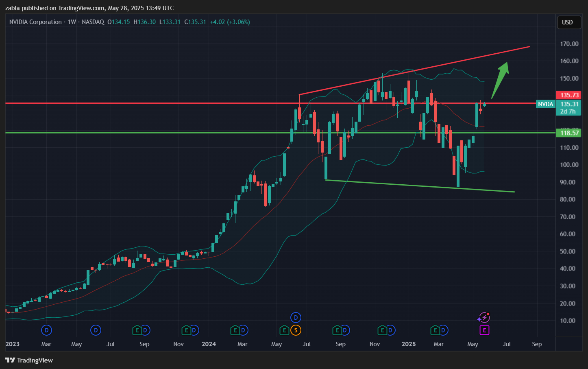588x369 pixels.
Task: Click the close value C135.31
Action: click(x=195, y=22)
